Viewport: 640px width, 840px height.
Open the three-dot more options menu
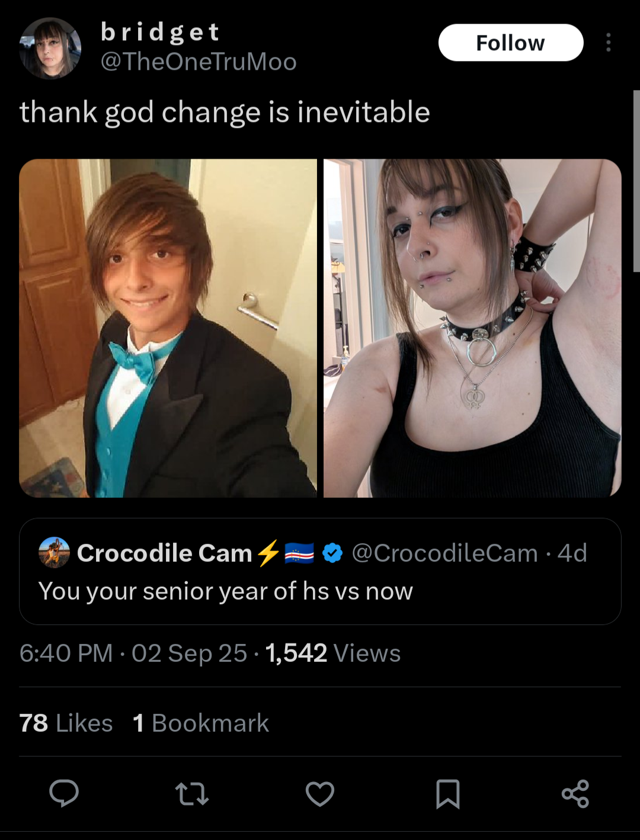click(x=609, y=43)
